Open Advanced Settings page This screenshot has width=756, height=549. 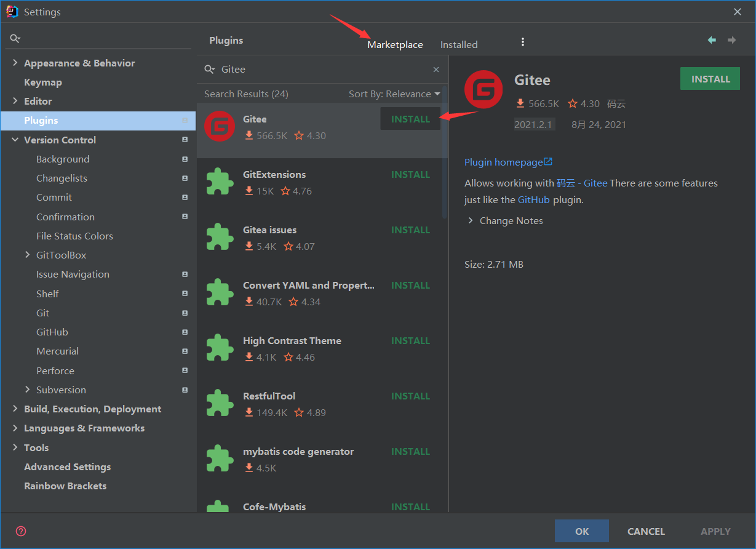coord(67,467)
